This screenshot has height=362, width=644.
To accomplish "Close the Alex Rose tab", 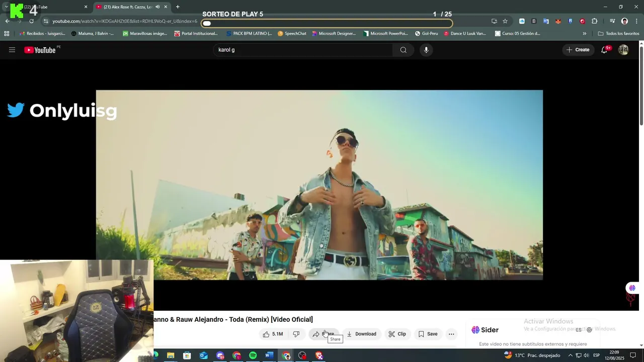I will point(166,7).
